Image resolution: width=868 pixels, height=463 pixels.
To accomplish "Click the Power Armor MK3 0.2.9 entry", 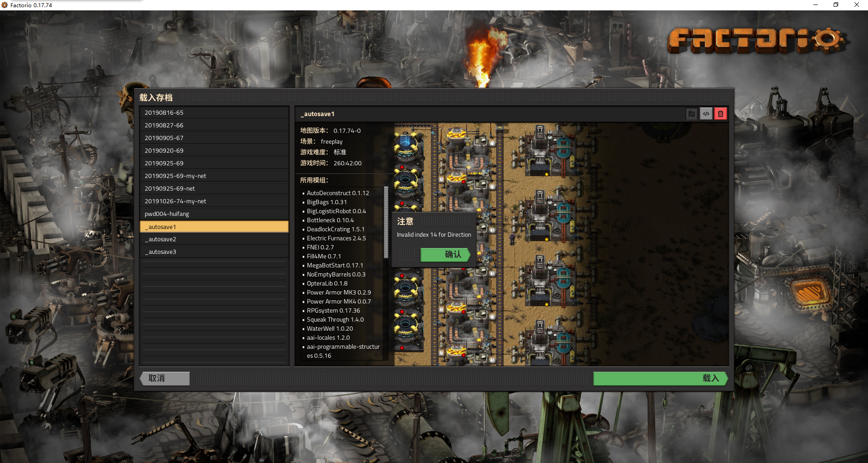I will (x=339, y=292).
